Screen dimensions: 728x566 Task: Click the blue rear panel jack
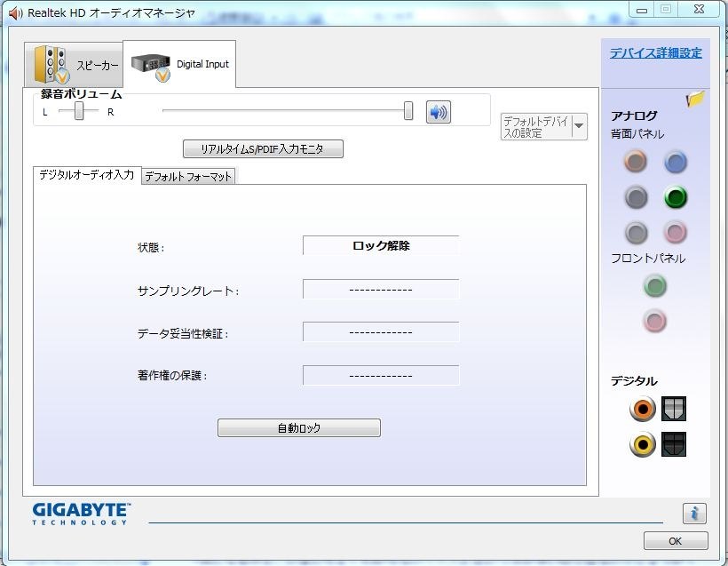(676, 162)
